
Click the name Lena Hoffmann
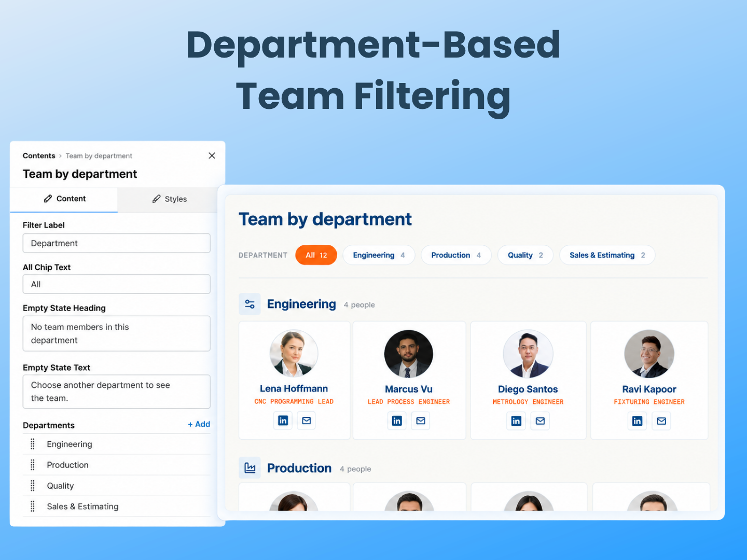pos(294,389)
